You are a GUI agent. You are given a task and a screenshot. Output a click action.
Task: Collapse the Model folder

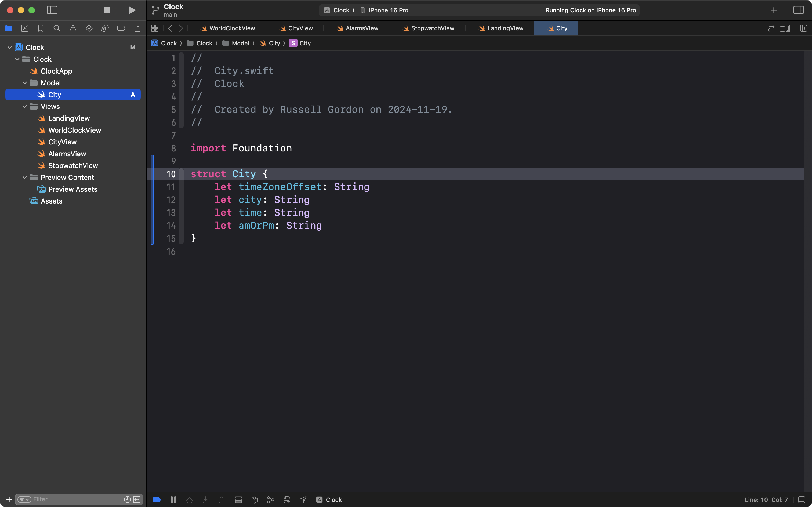point(24,83)
